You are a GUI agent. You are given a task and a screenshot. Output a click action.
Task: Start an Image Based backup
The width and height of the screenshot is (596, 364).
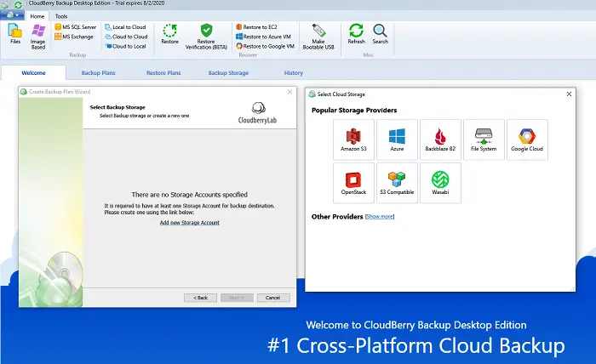38,37
